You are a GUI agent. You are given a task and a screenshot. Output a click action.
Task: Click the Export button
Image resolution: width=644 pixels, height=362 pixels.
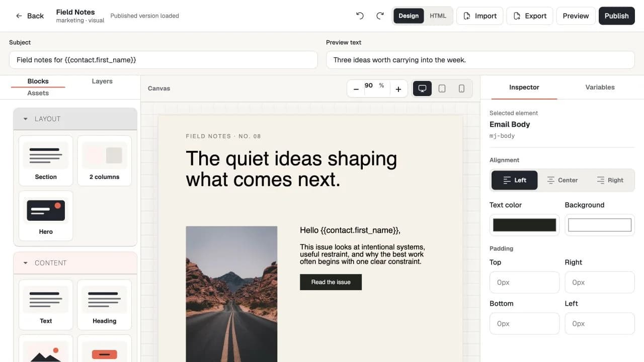click(x=530, y=16)
